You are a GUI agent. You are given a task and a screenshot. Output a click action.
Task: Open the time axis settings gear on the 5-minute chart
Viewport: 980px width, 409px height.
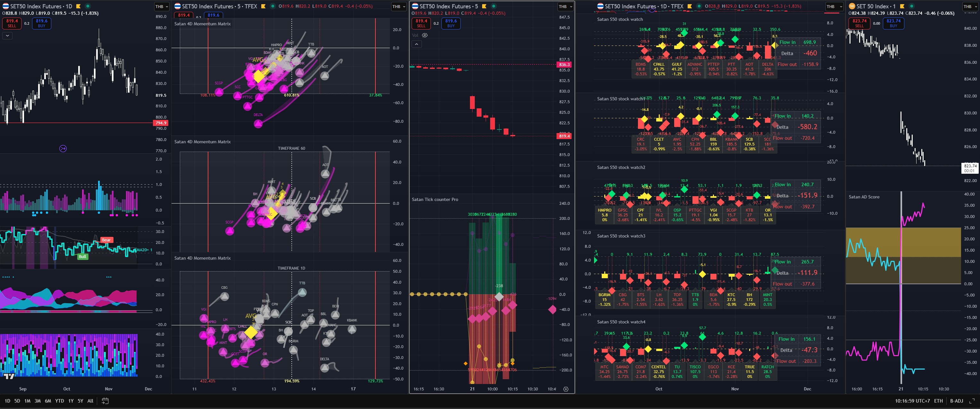click(566, 389)
